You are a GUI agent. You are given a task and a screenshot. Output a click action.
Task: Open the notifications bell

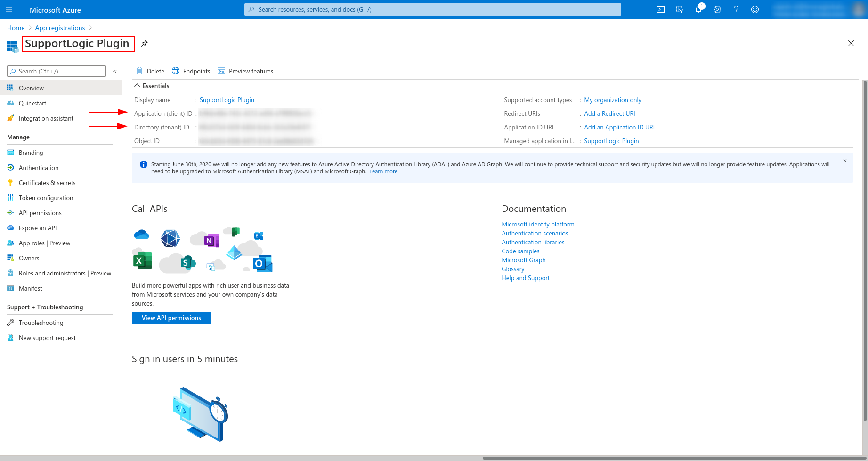coord(698,9)
